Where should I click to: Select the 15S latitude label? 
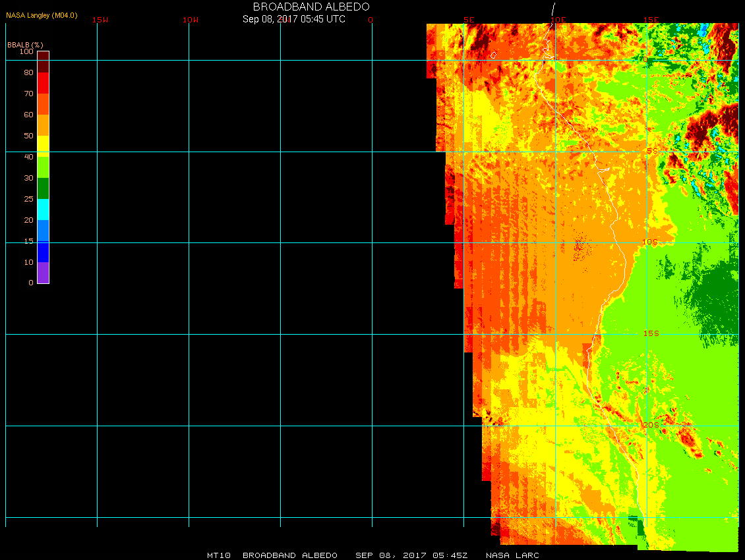coord(651,333)
